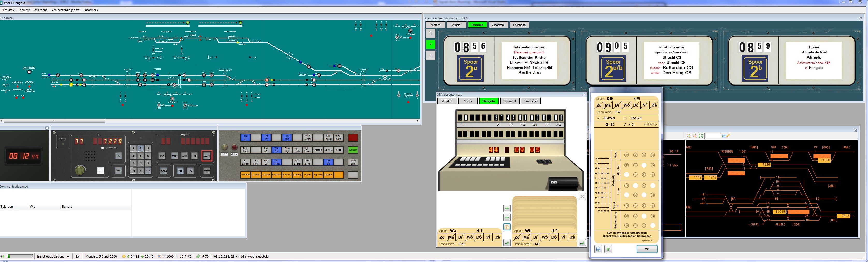The height and width of the screenshot is (262, 868).
Task: Copy the punch card using the copy icon
Action: point(507,227)
